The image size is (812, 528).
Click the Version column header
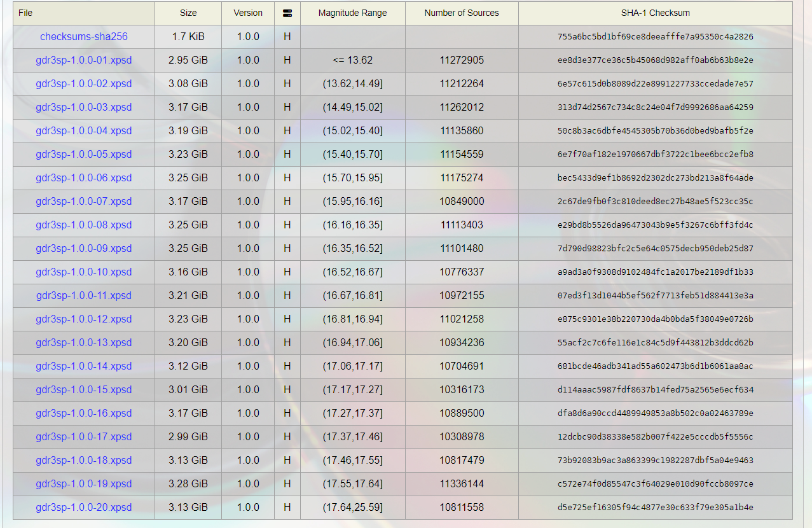(248, 13)
